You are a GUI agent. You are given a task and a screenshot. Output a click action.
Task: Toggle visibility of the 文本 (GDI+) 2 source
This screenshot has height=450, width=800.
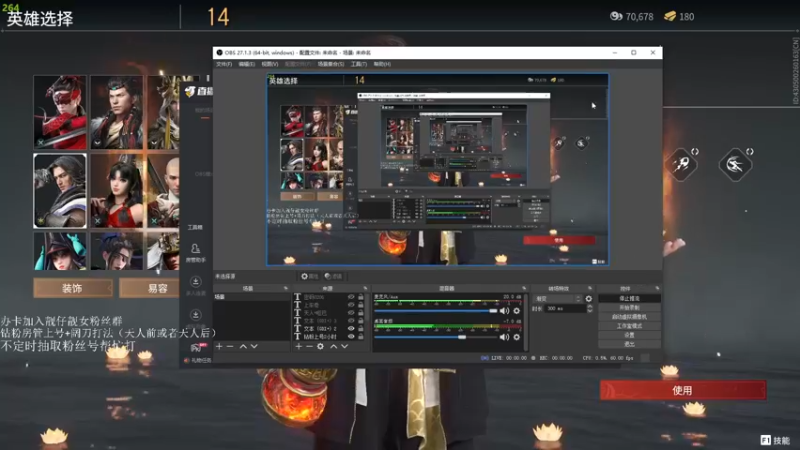[351, 329]
